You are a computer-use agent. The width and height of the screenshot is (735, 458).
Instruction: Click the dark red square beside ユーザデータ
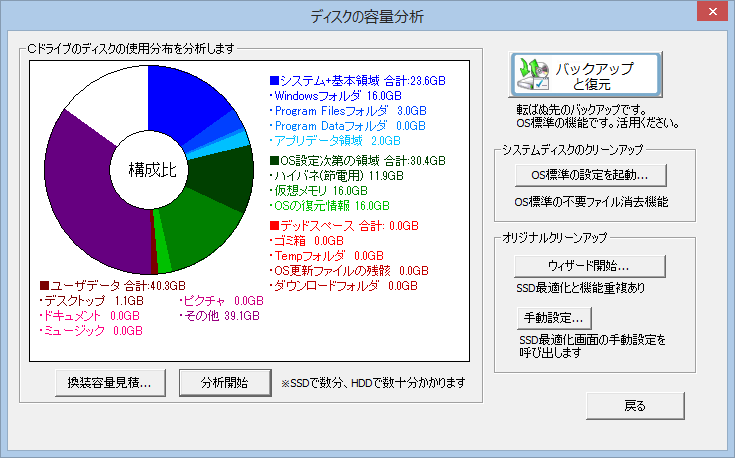(44, 285)
